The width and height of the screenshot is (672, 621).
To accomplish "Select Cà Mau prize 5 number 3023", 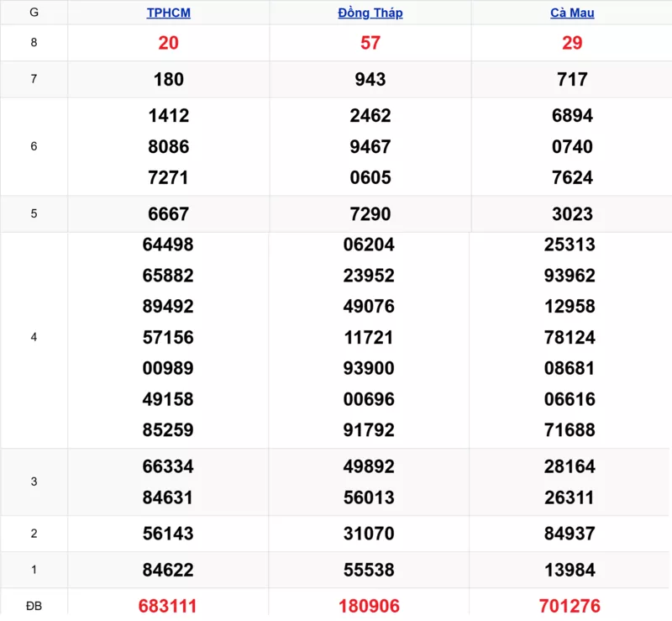I will 572,214.
